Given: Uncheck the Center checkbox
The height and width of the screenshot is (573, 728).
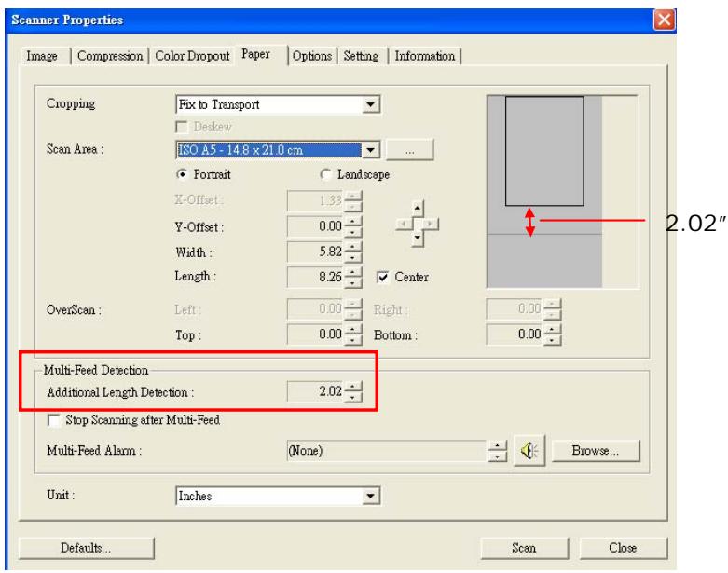Looking at the screenshot, I should 382,277.
